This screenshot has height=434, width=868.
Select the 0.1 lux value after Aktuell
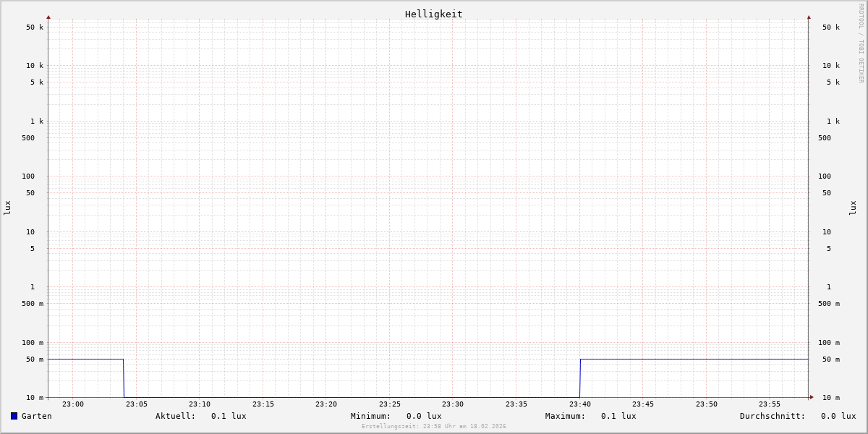pyautogui.click(x=229, y=416)
